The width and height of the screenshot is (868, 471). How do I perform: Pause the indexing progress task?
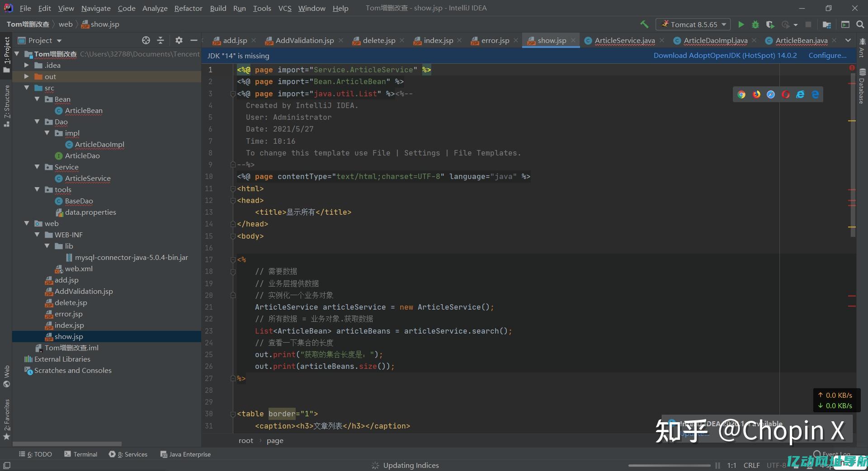(x=717, y=465)
